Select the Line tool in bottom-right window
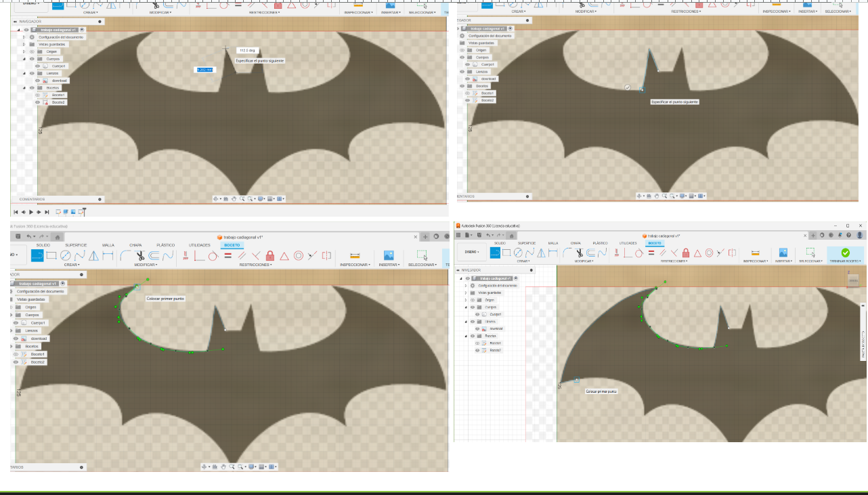 tap(495, 253)
